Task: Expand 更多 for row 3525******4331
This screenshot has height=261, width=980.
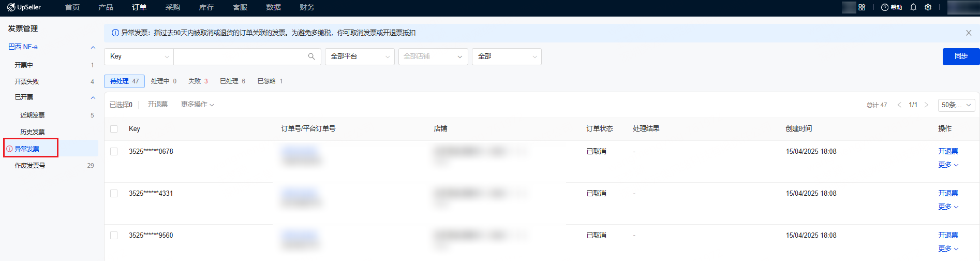Action: coord(948,207)
